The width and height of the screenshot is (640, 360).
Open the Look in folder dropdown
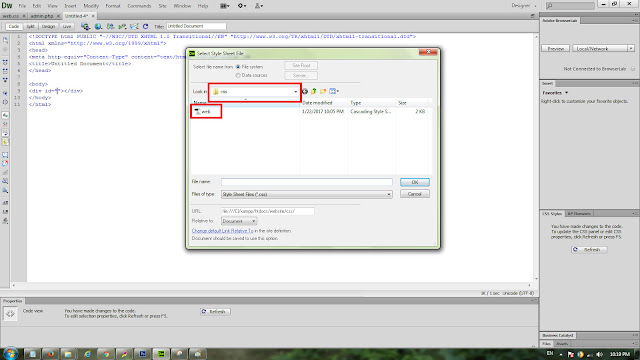click(x=255, y=91)
